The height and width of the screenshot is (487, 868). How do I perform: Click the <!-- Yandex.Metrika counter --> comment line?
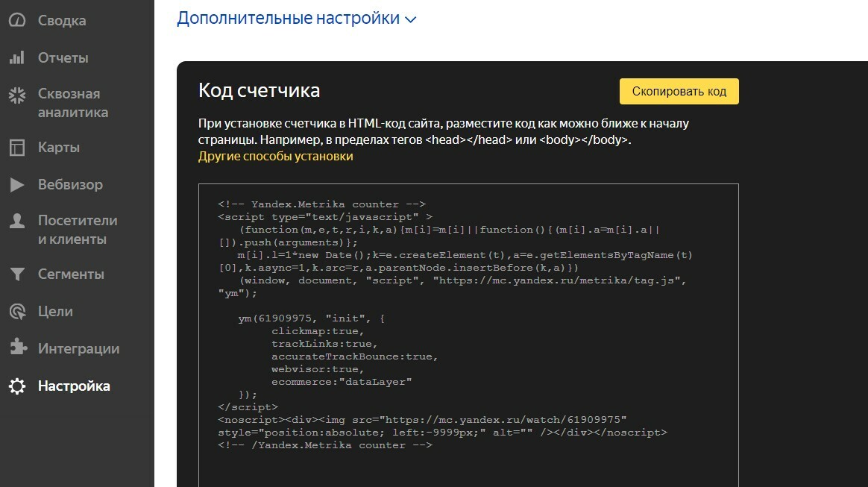[321, 204]
